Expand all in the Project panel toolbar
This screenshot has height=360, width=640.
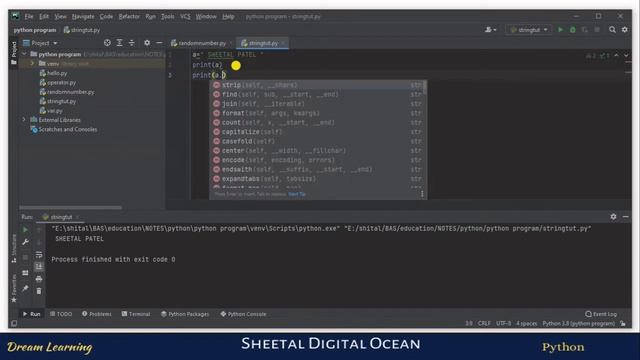(x=119, y=43)
